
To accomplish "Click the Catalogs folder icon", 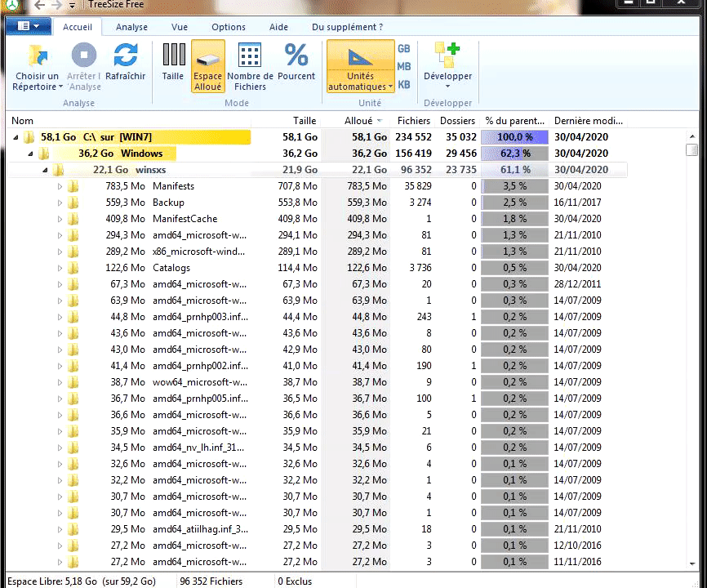I will click(x=73, y=268).
